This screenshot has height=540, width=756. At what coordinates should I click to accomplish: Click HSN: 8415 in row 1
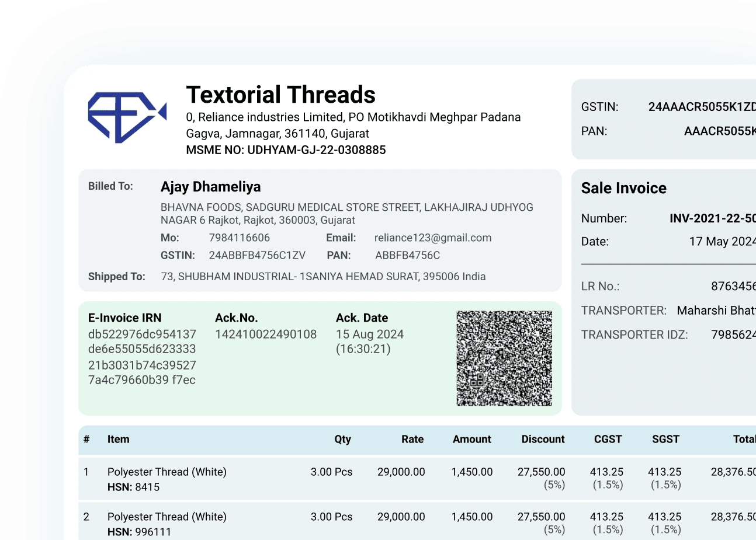coord(133,487)
